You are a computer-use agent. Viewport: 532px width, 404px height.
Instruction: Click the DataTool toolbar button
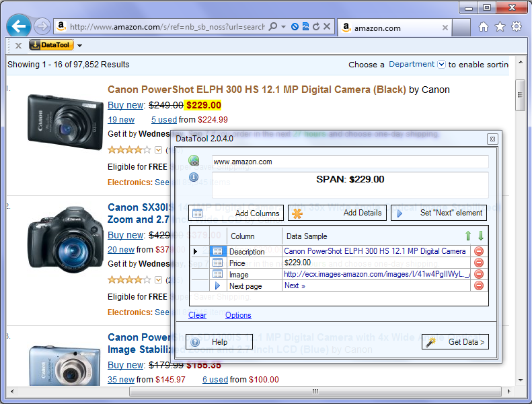point(51,45)
